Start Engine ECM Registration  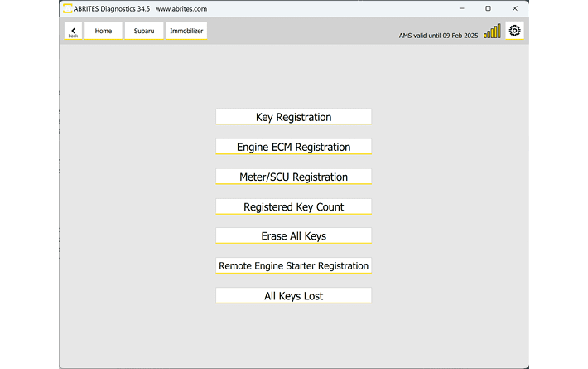pyautogui.click(x=293, y=147)
